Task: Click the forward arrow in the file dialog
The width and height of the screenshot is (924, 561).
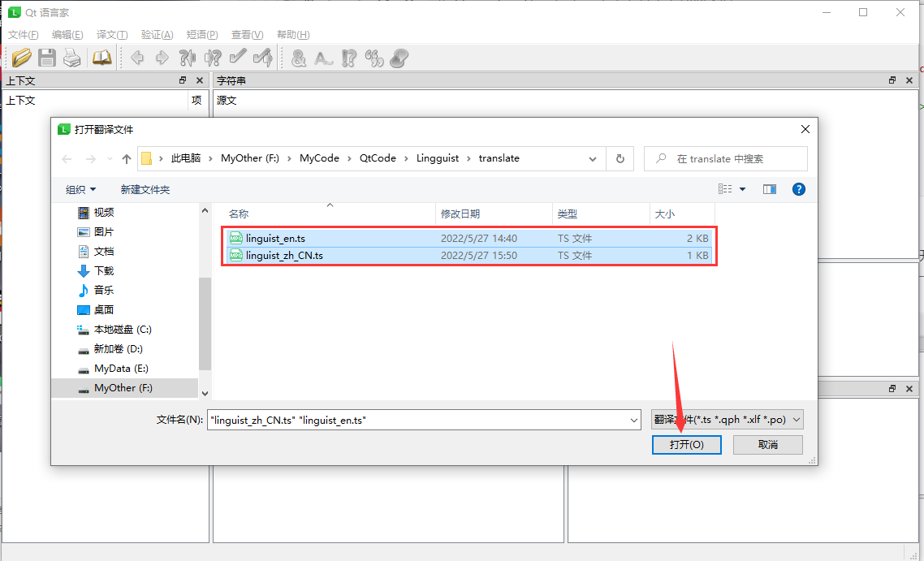Action: pyautogui.click(x=90, y=158)
